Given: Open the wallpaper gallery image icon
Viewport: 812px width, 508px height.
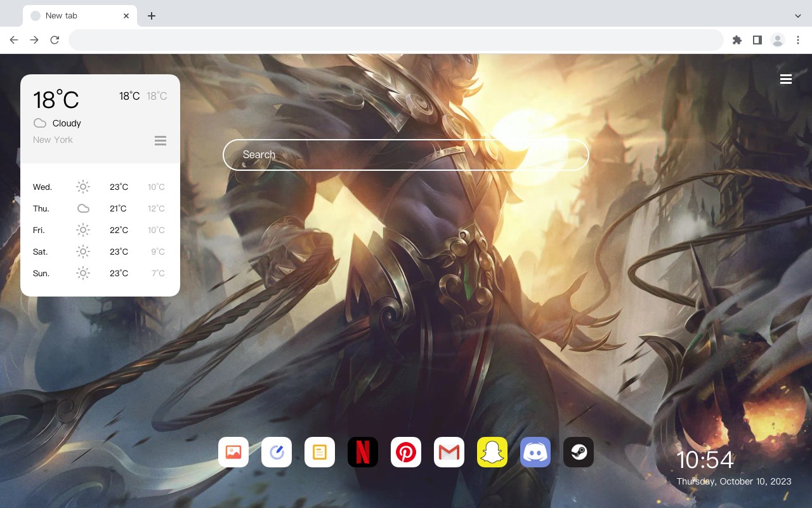Looking at the screenshot, I should pos(233,452).
